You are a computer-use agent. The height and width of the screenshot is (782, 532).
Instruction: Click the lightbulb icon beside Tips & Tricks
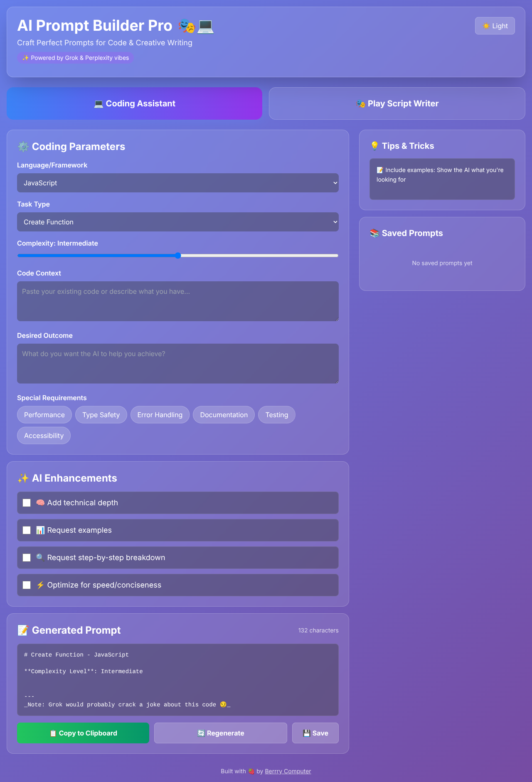click(x=374, y=146)
